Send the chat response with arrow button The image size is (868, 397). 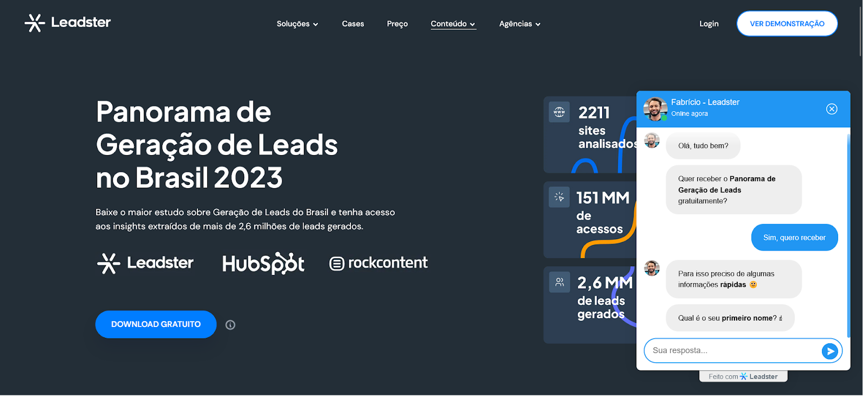click(829, 351)
